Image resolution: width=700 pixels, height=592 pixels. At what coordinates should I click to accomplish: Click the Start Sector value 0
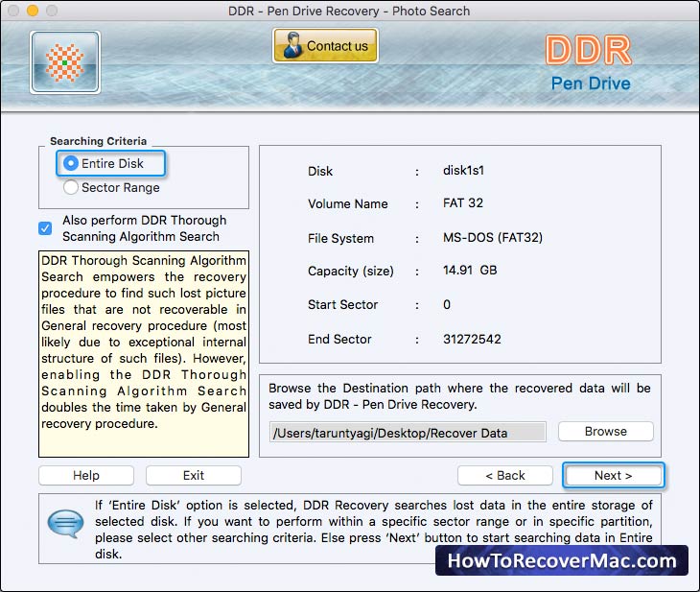(447, 305)
